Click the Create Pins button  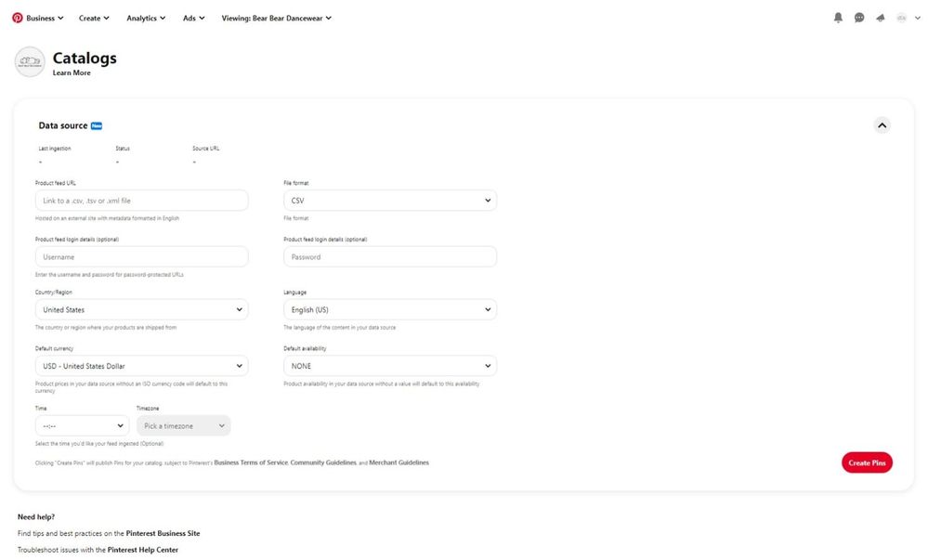(x=866, y=462)
